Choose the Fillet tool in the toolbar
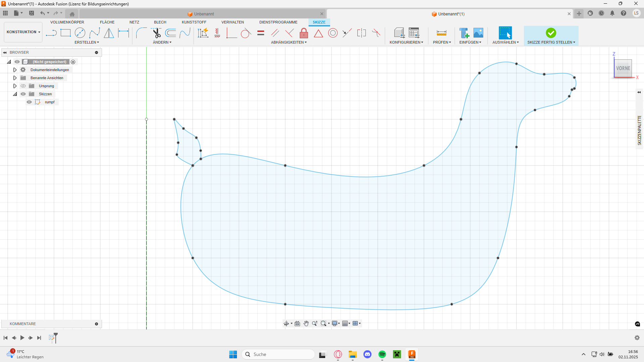Image resolution: width=644 pixels, height=362 pixels. (x=141, y=33)
